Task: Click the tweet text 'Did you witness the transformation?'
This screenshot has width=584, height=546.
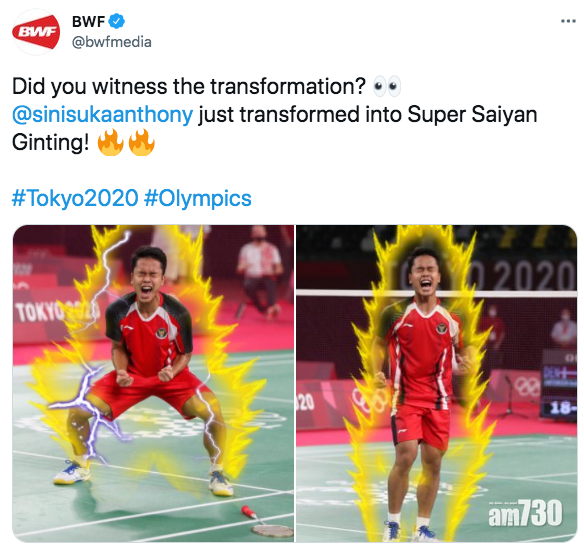Action: (x=189, y=86)
